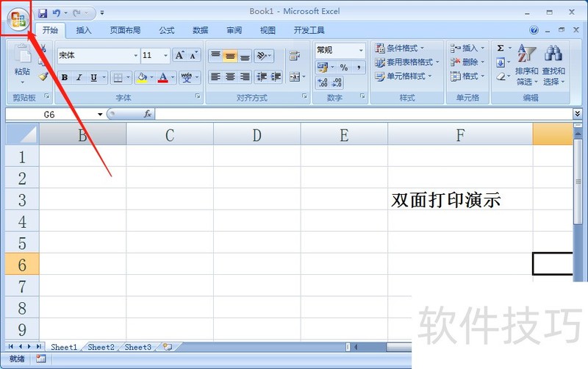Open the 插入 ribbon tab

84,30
